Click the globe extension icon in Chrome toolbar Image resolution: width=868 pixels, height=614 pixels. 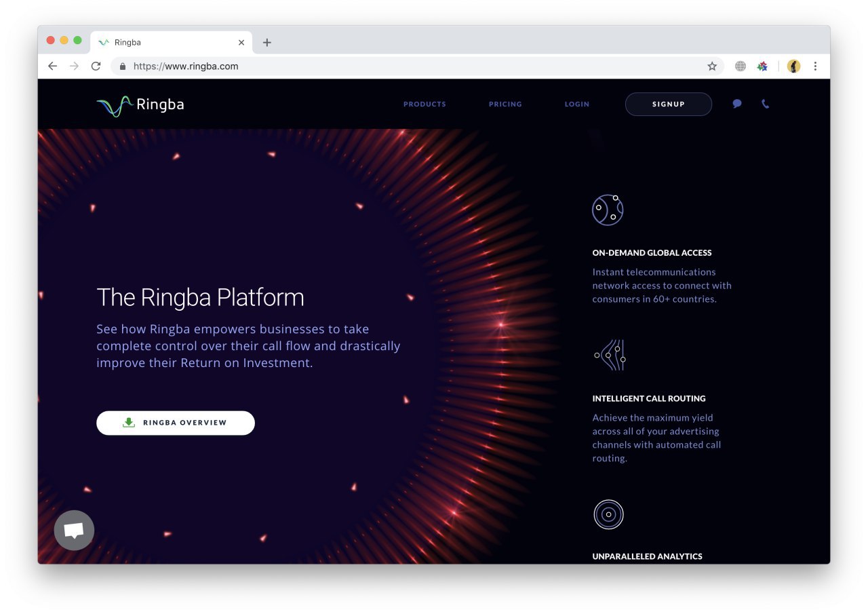pos(741,66)
